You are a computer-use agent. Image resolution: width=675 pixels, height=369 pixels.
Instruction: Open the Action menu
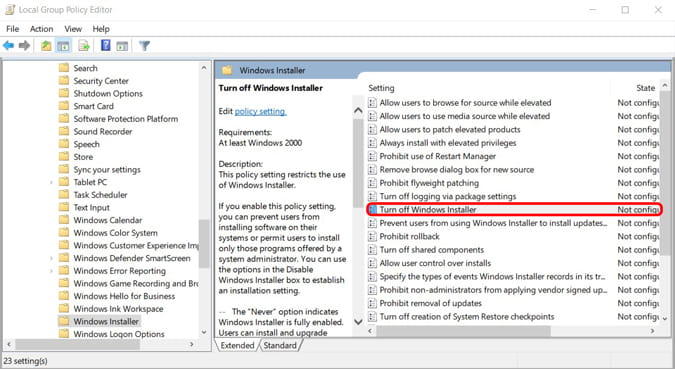coord(41,29)
